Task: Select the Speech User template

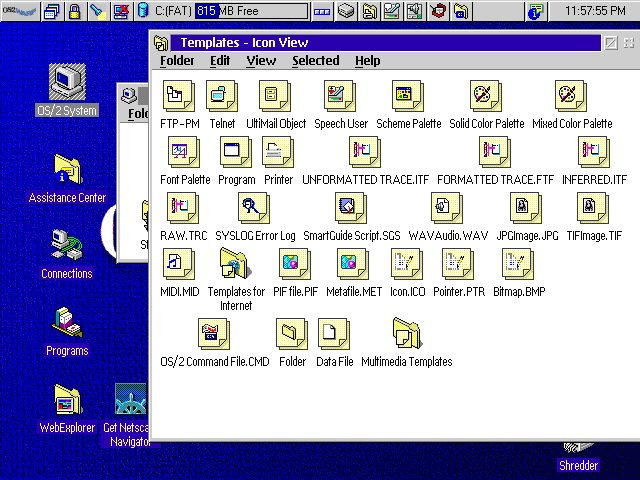Action: pyautogui.click(x=340, y=96)
